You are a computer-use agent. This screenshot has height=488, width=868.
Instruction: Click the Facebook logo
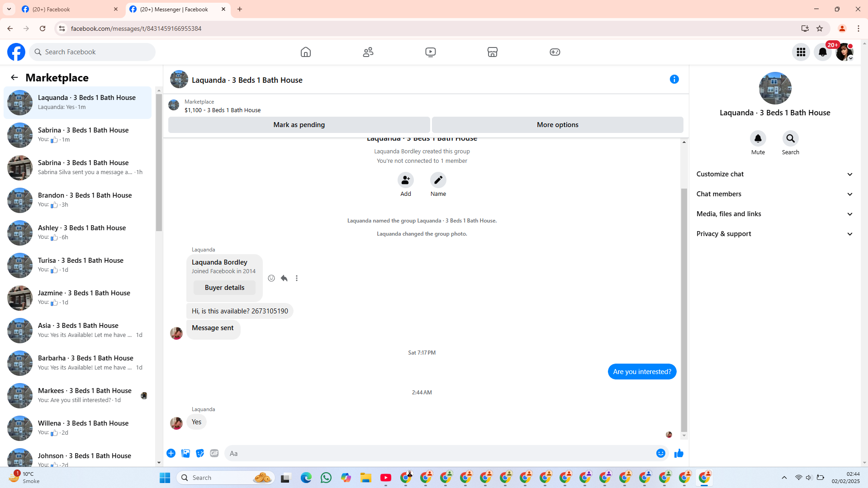pyautogui.click(x=16, y=52)
